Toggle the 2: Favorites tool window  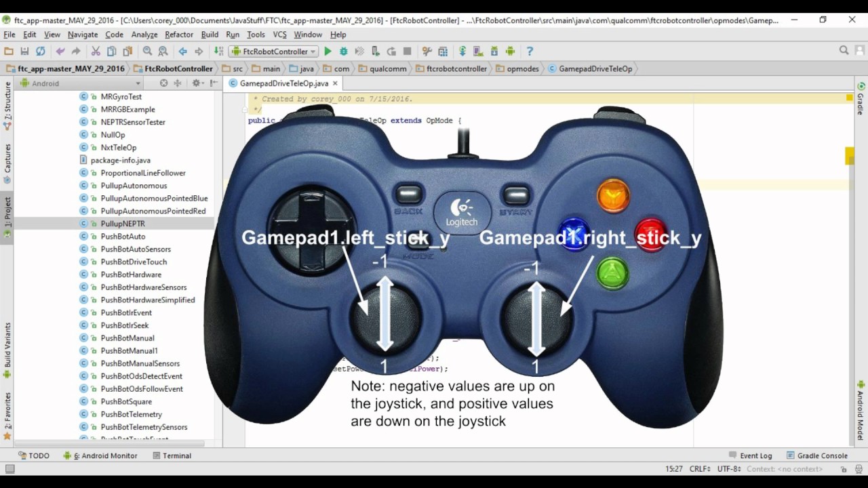click(x=7, y=416)
